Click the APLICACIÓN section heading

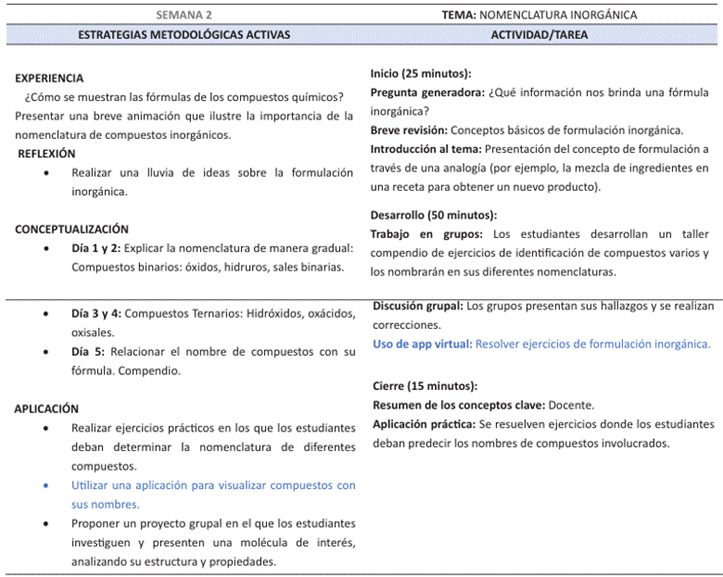pos(48,408)
